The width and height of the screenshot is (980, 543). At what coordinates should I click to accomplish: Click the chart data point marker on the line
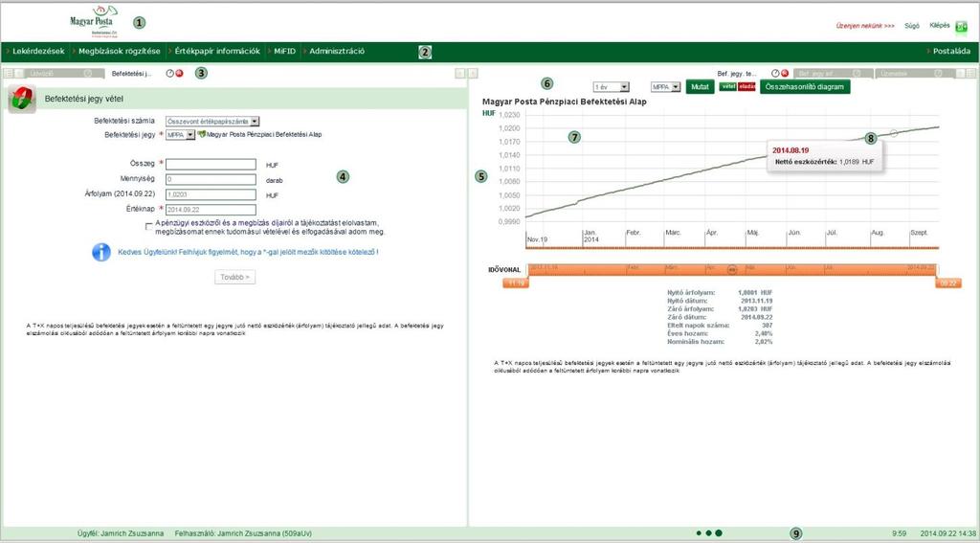click(894, 133)
